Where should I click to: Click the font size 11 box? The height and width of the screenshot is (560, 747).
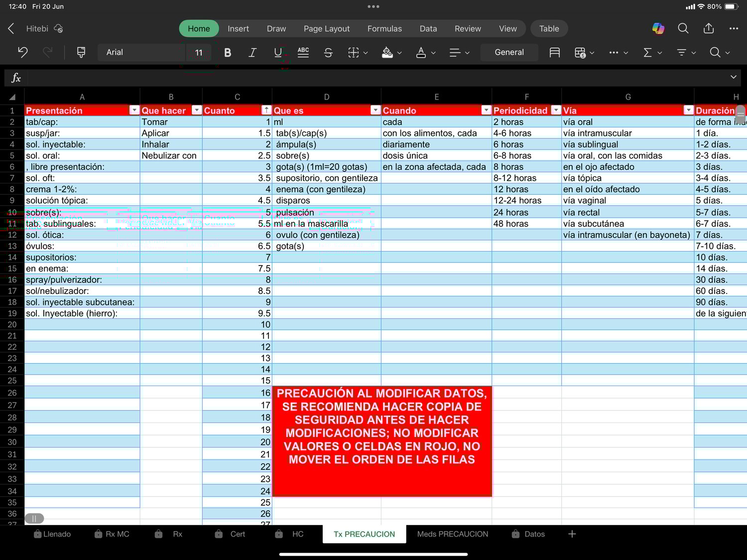point(199,52)
